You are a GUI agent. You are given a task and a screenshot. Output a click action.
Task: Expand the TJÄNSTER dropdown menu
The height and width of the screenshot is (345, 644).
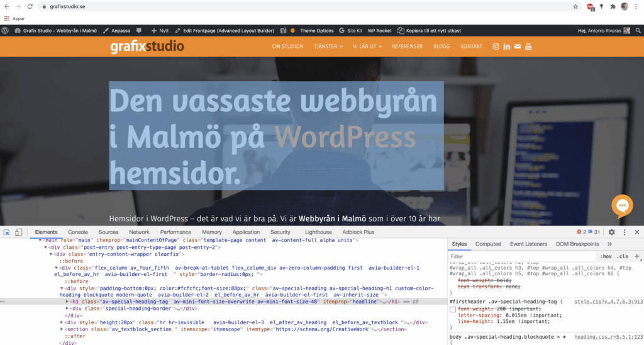tap(328, 47)
